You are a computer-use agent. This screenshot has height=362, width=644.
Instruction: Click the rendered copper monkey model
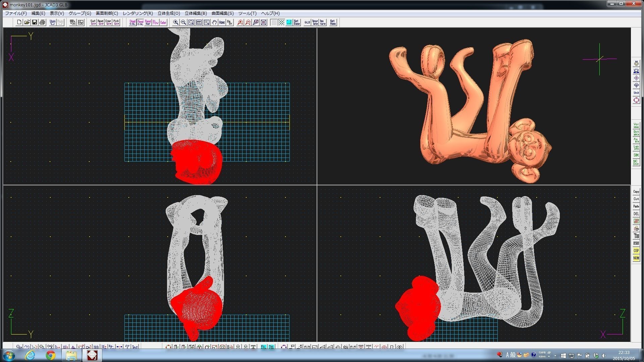(470, 111)
